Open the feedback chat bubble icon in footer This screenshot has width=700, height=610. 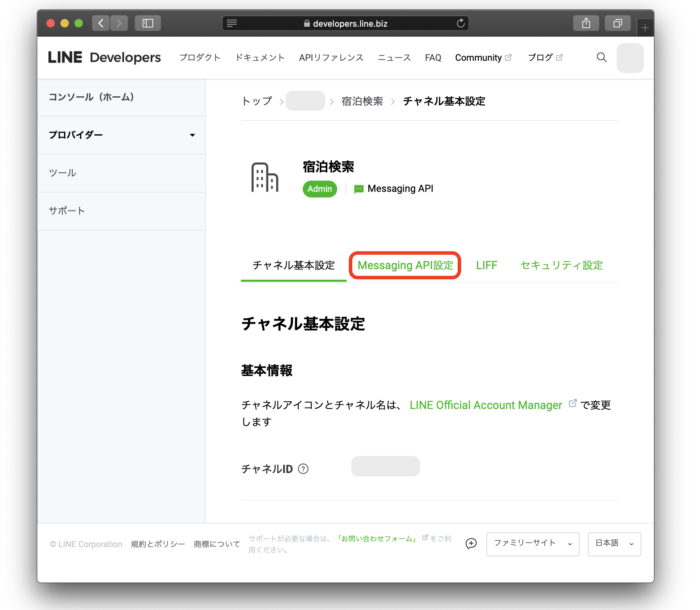click(471, 544)
